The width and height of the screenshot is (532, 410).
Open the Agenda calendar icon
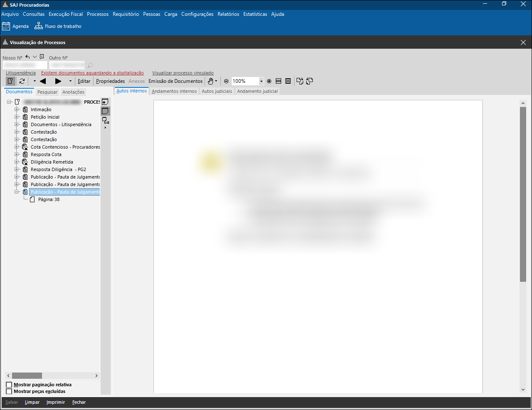(6, 26)
